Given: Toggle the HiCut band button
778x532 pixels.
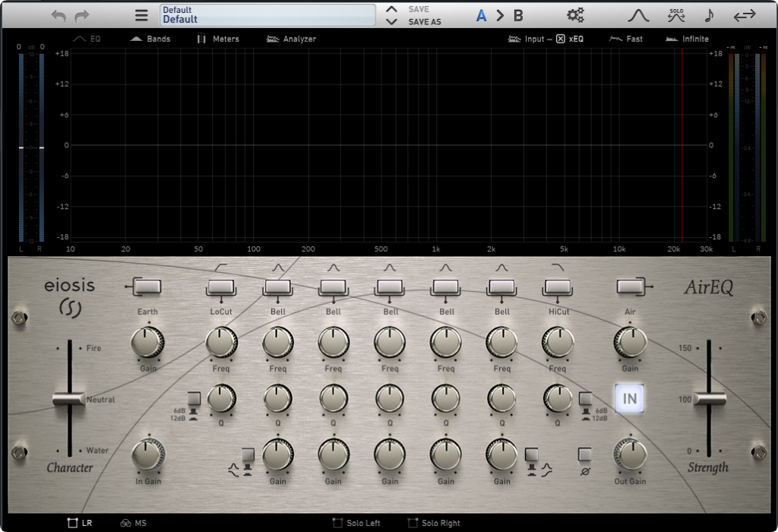Looking at the screenshot, I should (x=558, y=287).
